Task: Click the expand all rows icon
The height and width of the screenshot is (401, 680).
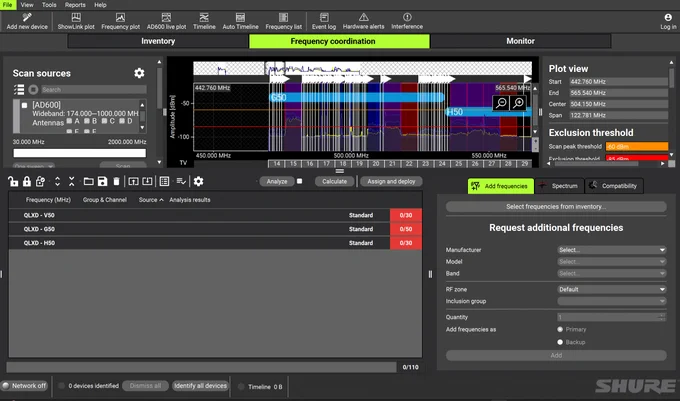Action: [57, 181]
